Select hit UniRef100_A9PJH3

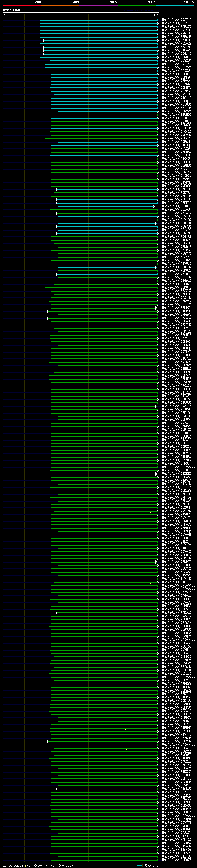pos(177,33)
